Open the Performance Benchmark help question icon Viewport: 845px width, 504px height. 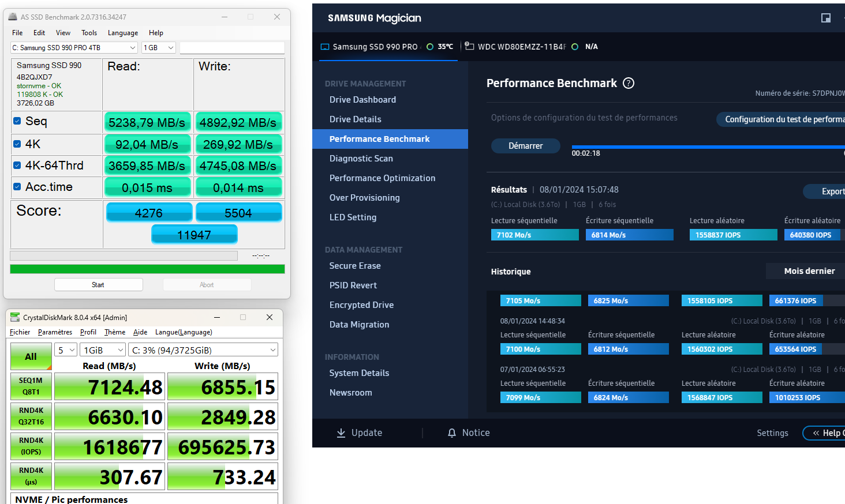click(x=629, y=83)
